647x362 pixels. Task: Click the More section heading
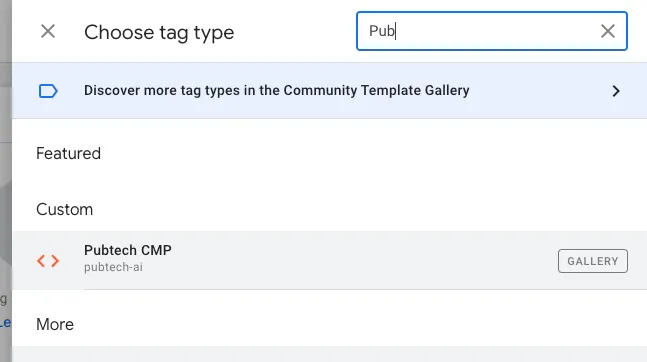tap(55, 324)
